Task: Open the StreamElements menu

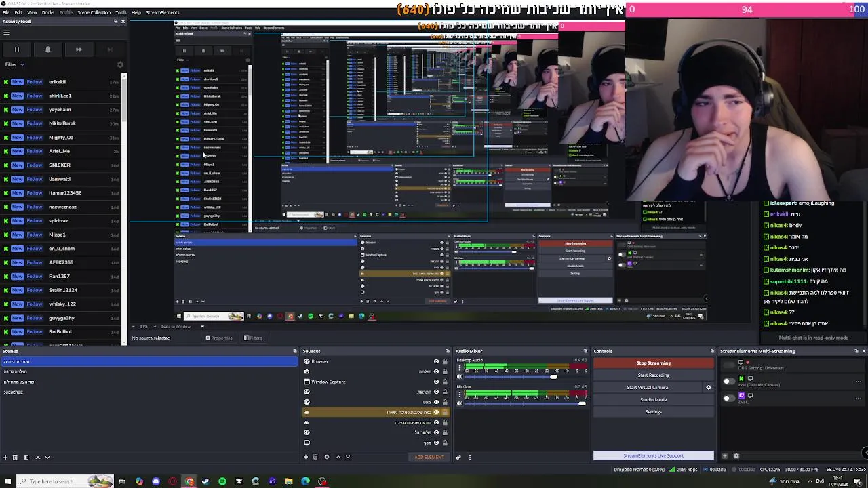Action: click(x=163, y=12)
